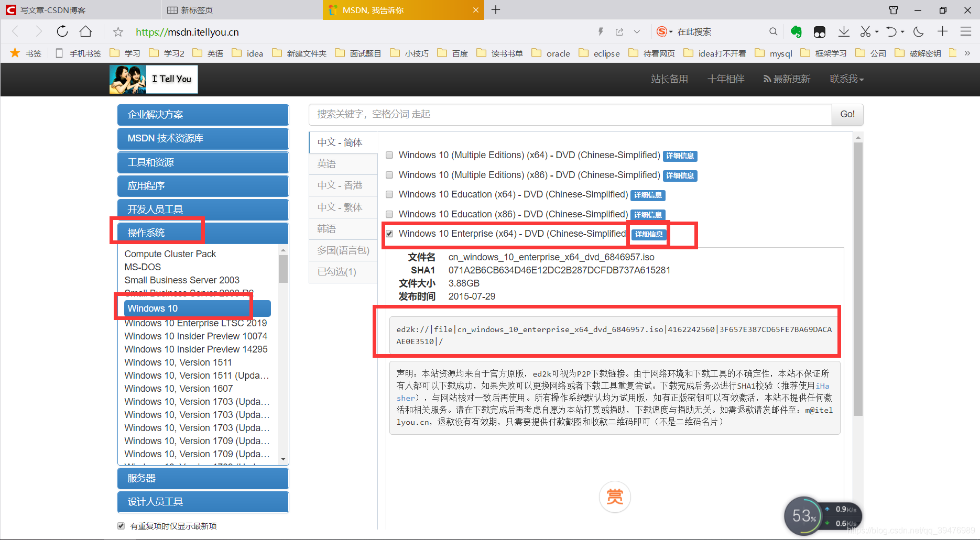This screenshot has height=540, width=980.
Task: Open 站长备用 nav link
Action: point(669,79)
